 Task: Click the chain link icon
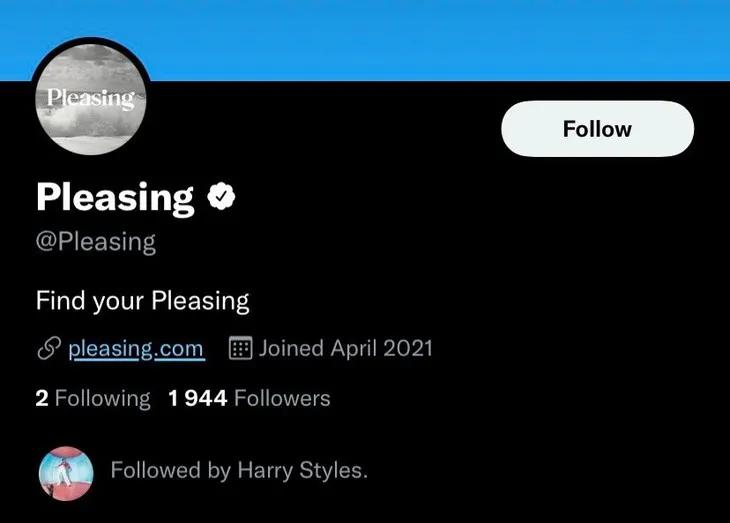48,349
